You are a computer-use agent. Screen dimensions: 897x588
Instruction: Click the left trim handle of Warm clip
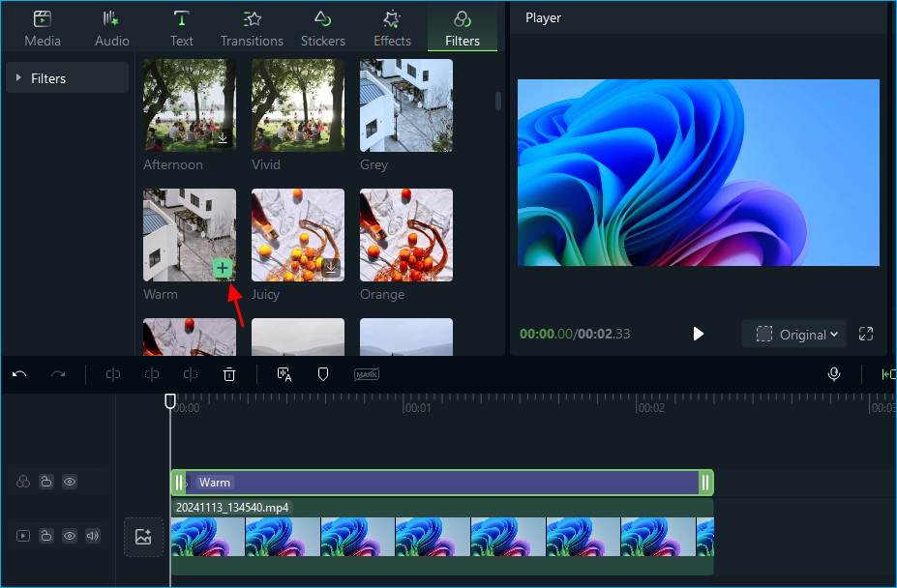[179, 483]
